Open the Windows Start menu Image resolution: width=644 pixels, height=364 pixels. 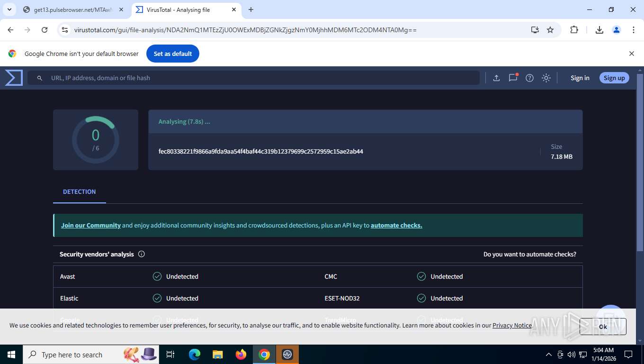coord(11,355)
